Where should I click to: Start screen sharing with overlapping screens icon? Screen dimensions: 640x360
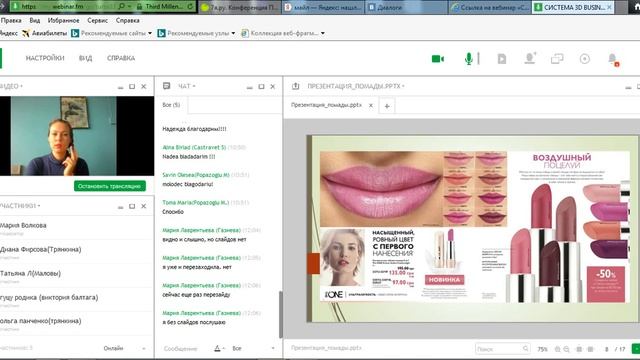[x=557, y=59]
